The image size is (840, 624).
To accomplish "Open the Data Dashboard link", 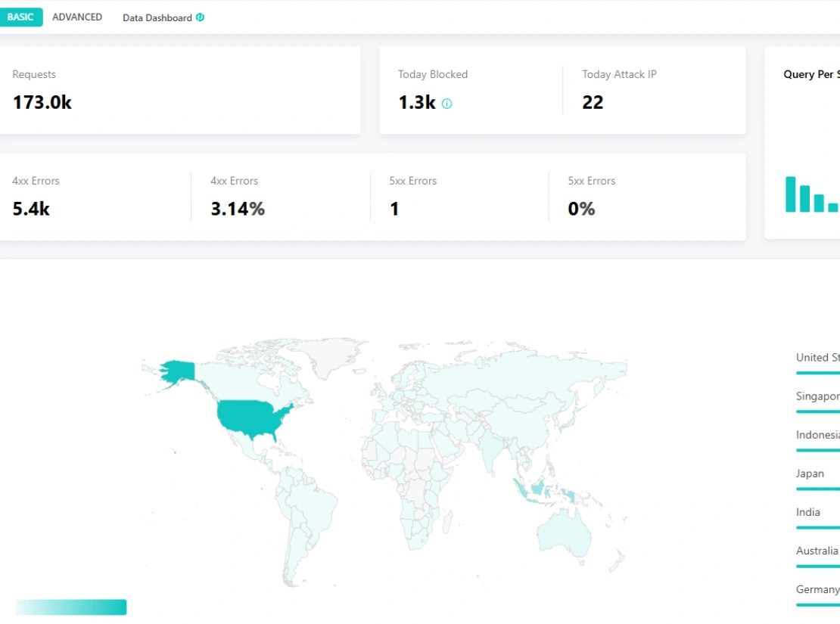I will 157,18.
